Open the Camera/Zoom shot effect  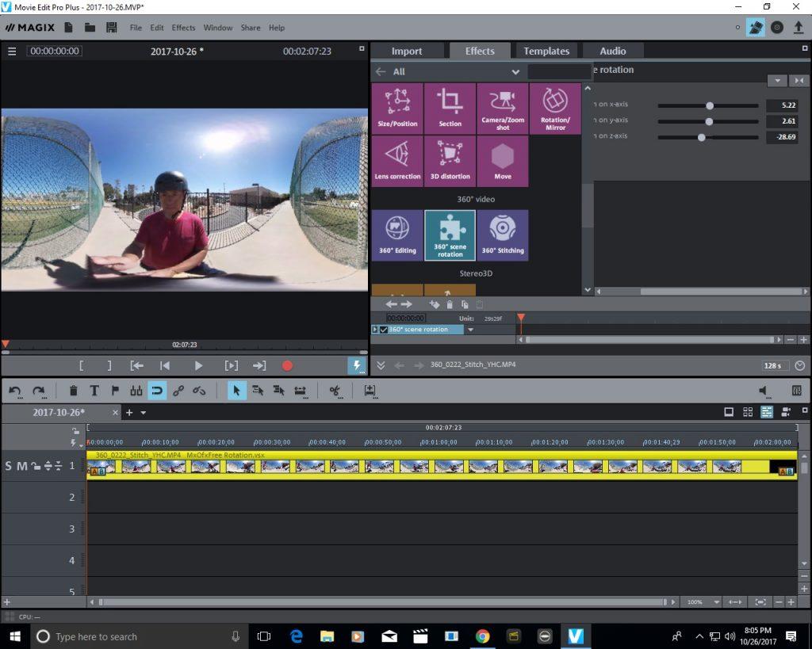[503, 108]
